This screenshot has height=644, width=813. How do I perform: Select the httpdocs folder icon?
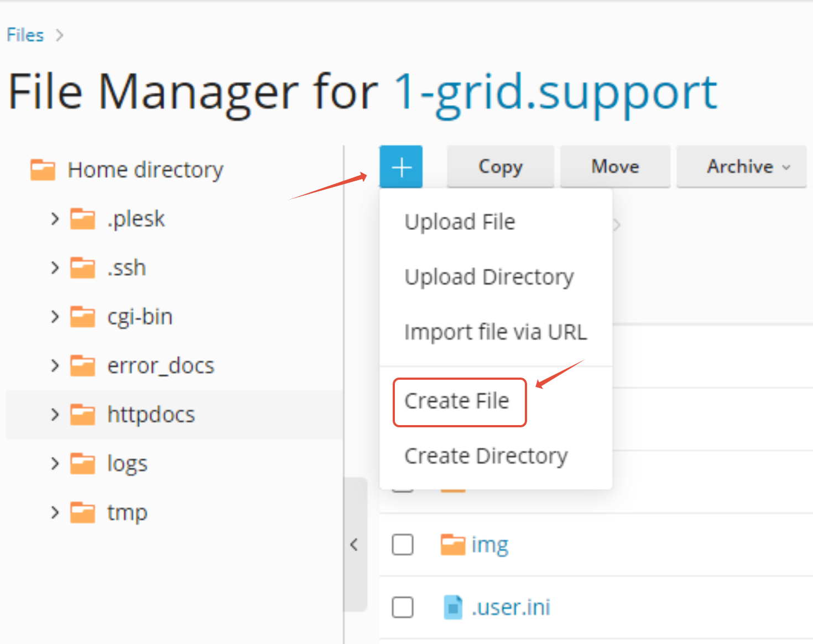(82, 415)
